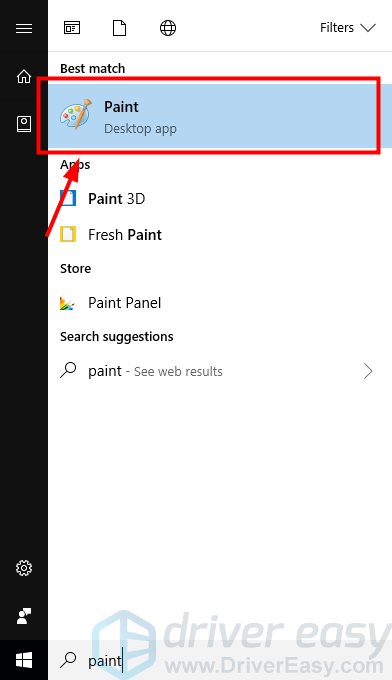Filter results by Documents icon
This screenshot has width=392, height=680.
click(x=119, y=28)
